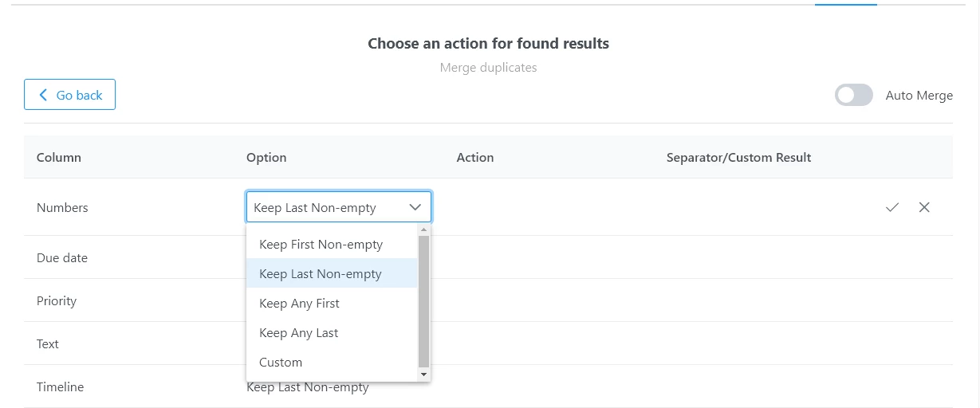Select the Due date column row
This screenshot has height=408, width=980.
(488, 257)
